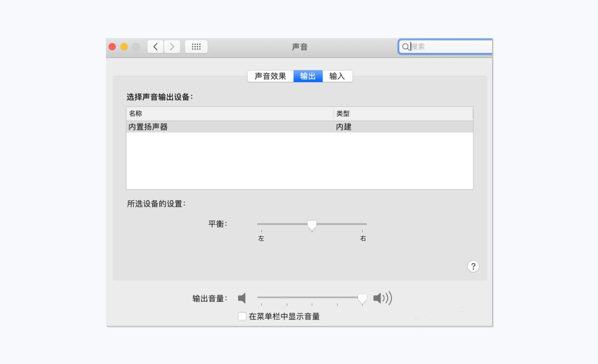Click the back arrow button
The width and height of the screenshot is (598, 364).
155,47
